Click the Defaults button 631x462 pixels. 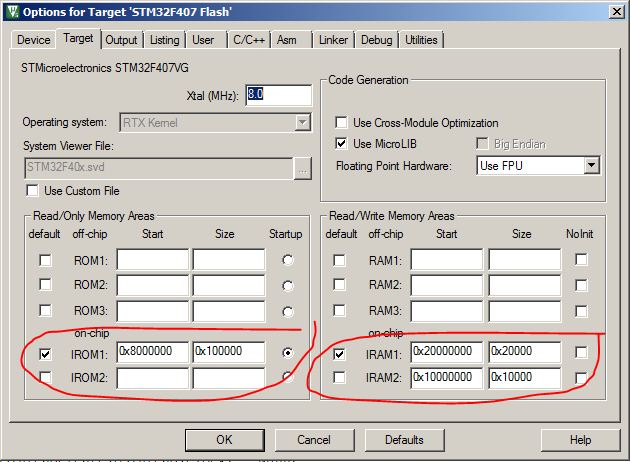pos(403,440)
